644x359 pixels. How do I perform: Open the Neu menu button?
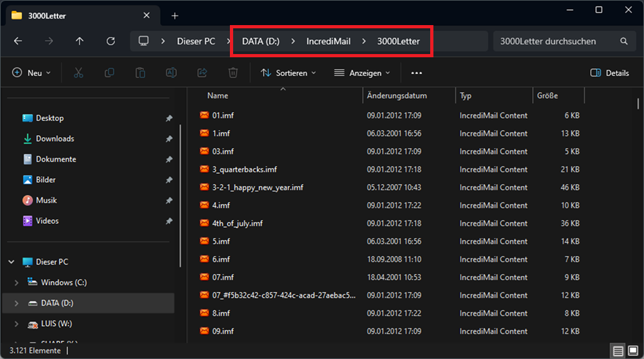(x=32, y=73)
